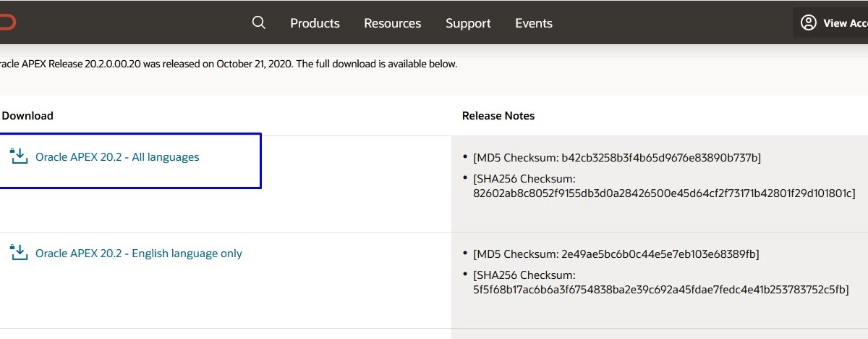
Task: Click the View Accounts user icon
Action: (x=809, y=23)
